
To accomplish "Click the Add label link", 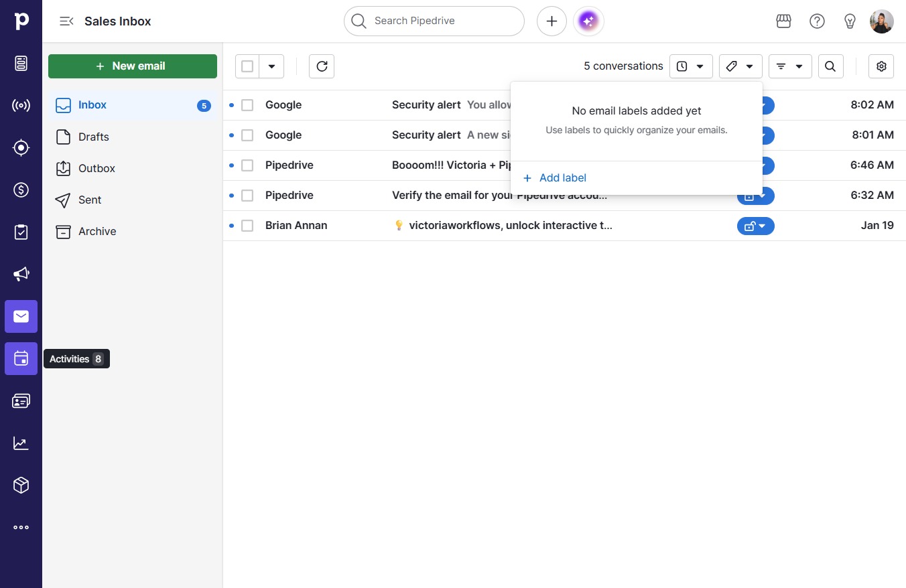I will 555,178.
